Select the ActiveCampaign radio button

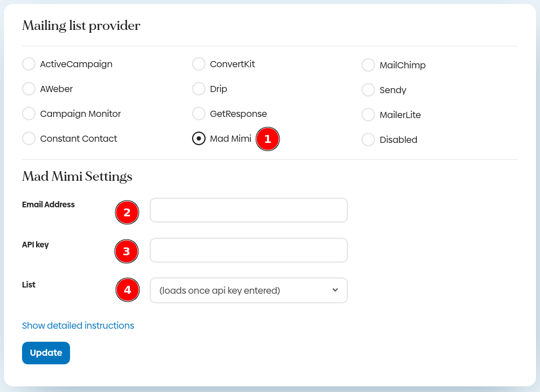click(x=29, y=64)
